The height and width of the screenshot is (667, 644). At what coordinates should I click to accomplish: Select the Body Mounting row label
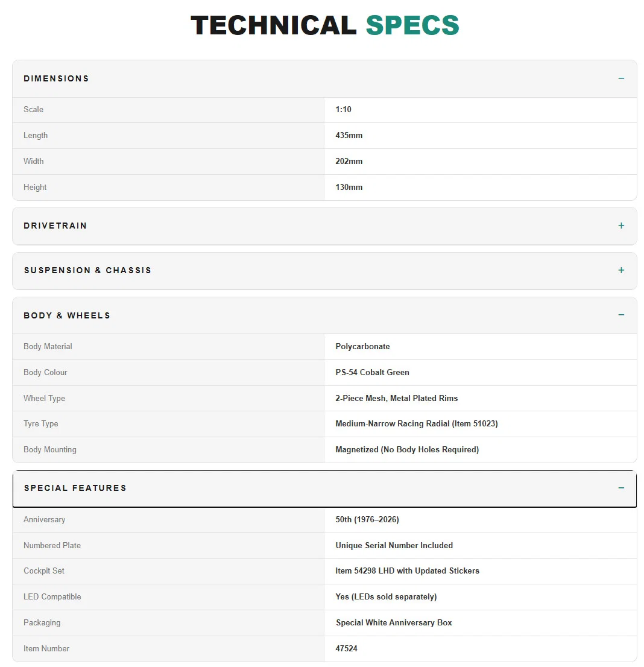[50, 450]
